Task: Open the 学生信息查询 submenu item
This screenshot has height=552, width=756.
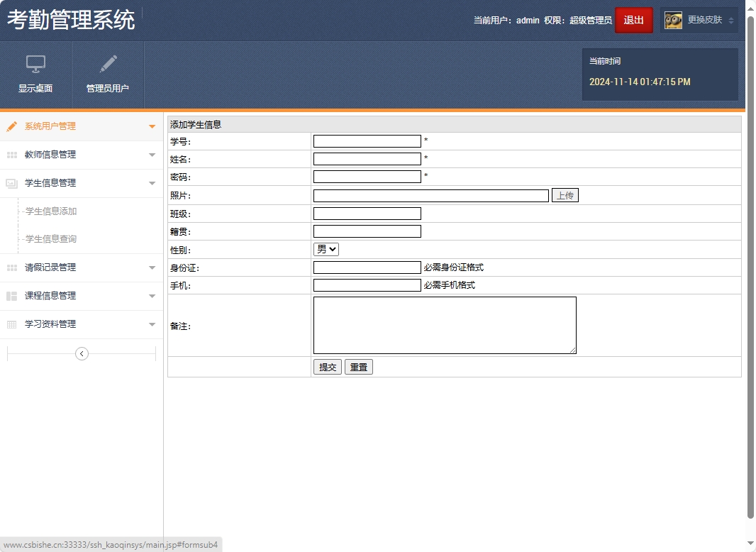Action: click(51, 239)
